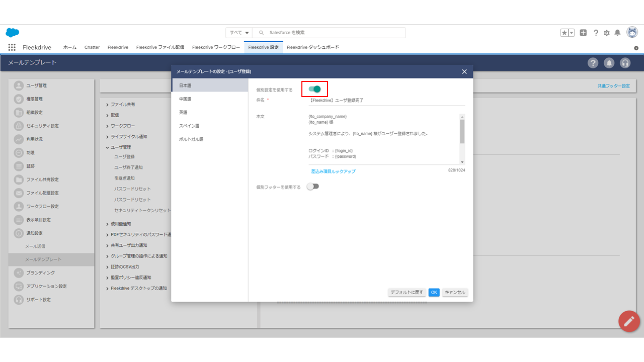
Task: Open Fleekdrive ワークフロー nav tab
Action: tap(216, 47)
